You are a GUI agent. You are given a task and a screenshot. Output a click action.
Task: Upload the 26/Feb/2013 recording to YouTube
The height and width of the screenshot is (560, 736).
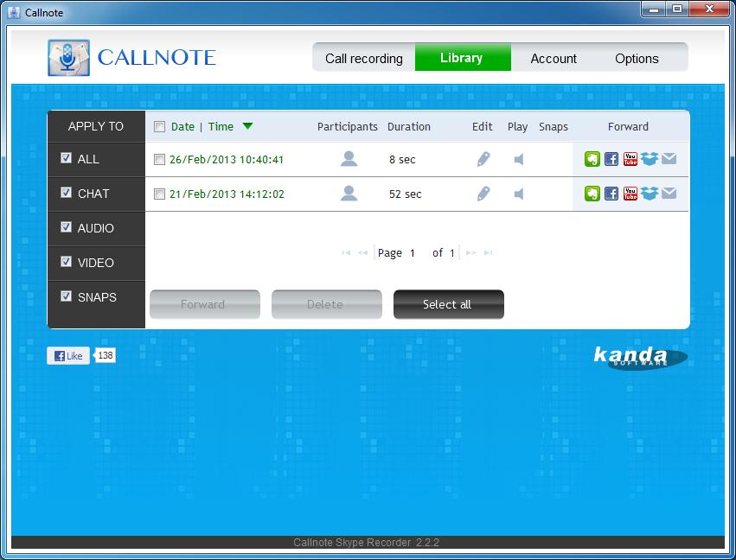[630, 159]
